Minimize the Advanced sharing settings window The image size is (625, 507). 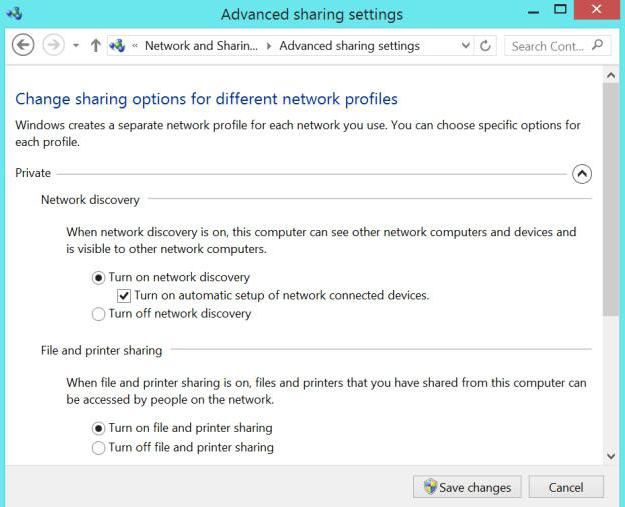534,12
